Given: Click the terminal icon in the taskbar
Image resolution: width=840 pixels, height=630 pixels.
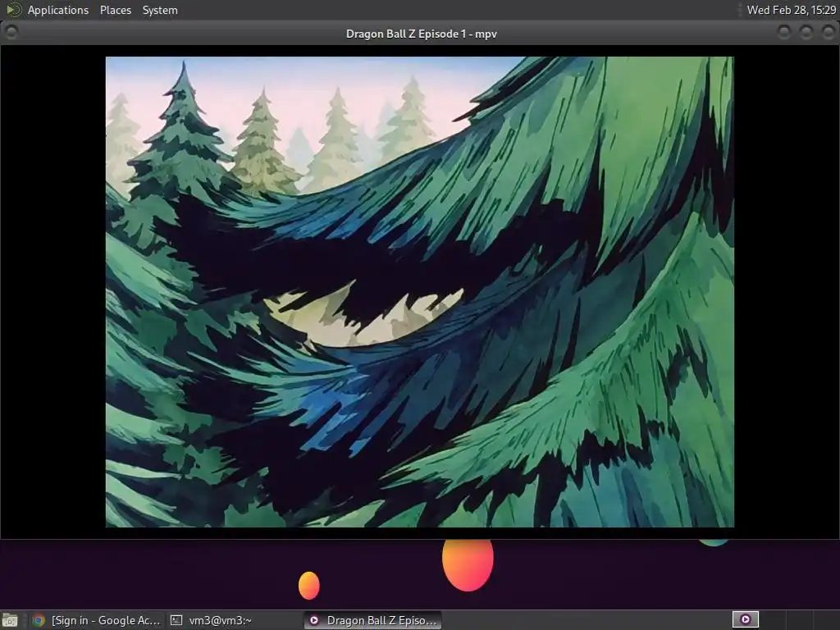Looking at the screenshot, I should [176, 620].
